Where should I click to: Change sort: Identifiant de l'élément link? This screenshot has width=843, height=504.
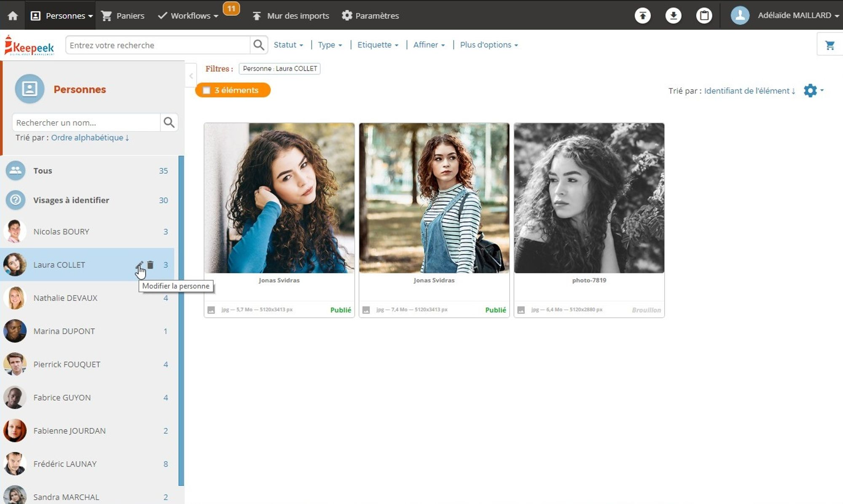tap(749, 91)
